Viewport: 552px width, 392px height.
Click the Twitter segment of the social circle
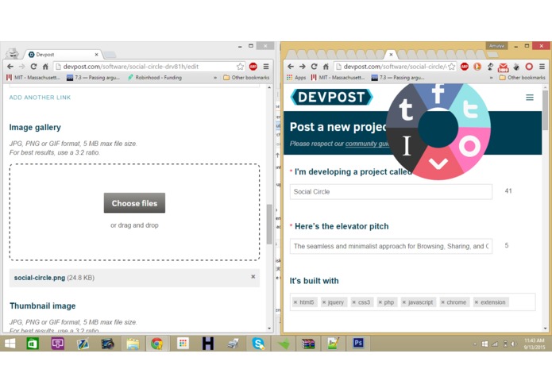(470, 110)
